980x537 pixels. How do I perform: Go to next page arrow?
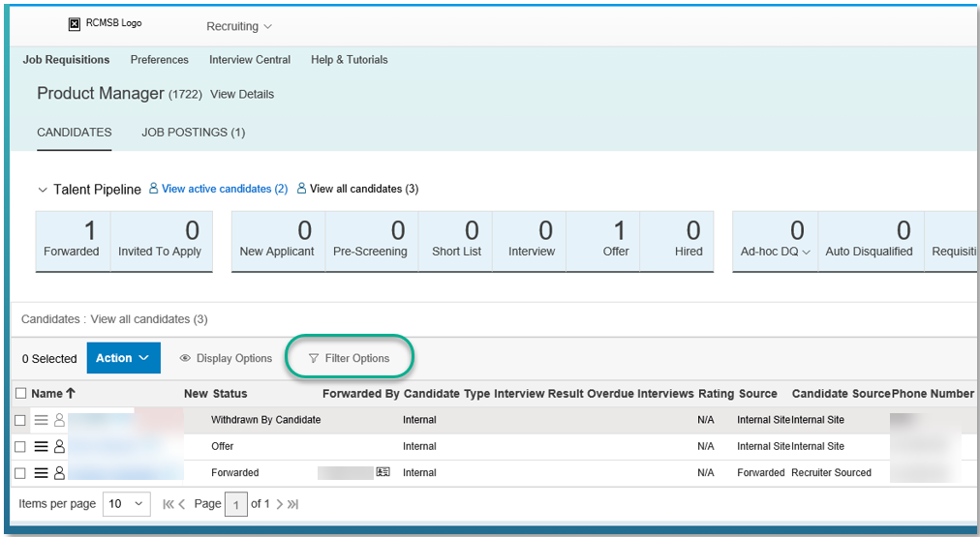coord(279,504)
